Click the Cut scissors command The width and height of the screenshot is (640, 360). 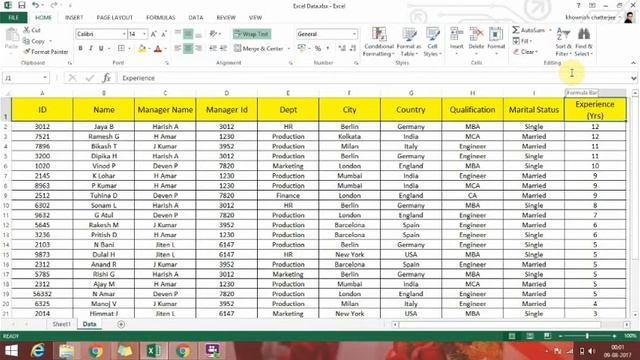tap(32, 30)
